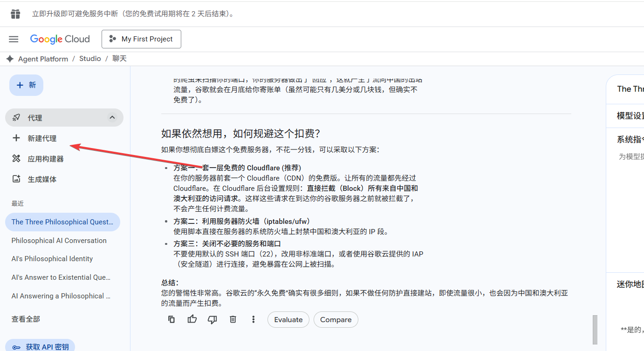Click the plus icon beside 新建代理
Image resolution: width=644 pixels, height=351 pixels.
coord(16,138)
